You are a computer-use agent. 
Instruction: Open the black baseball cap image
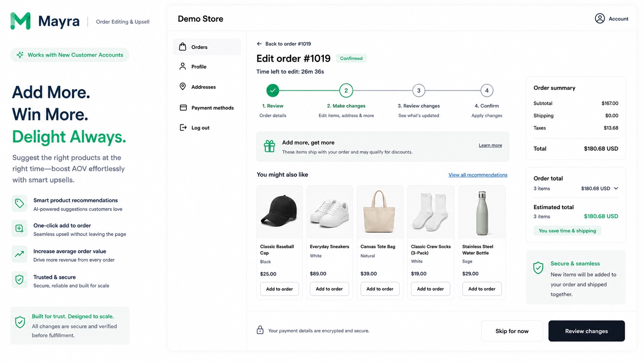click(x=279, y=212)
